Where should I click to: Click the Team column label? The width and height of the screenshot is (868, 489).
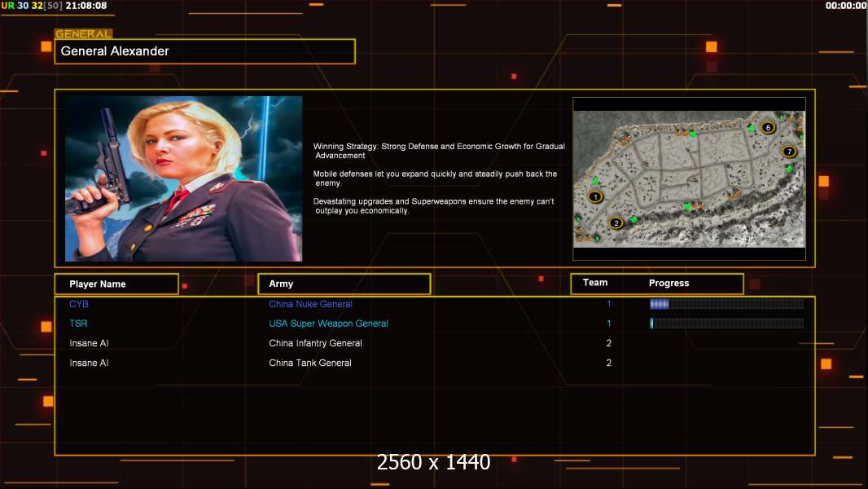click(595, 283)
